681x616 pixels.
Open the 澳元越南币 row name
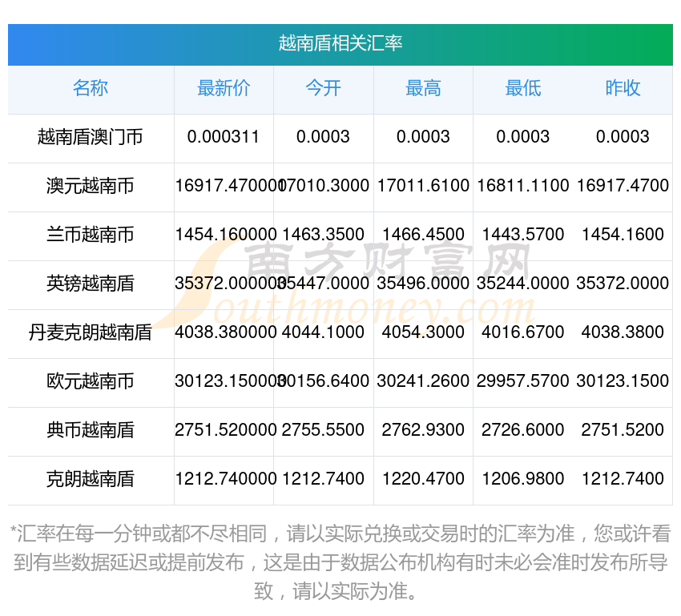[x=91, y=186]
